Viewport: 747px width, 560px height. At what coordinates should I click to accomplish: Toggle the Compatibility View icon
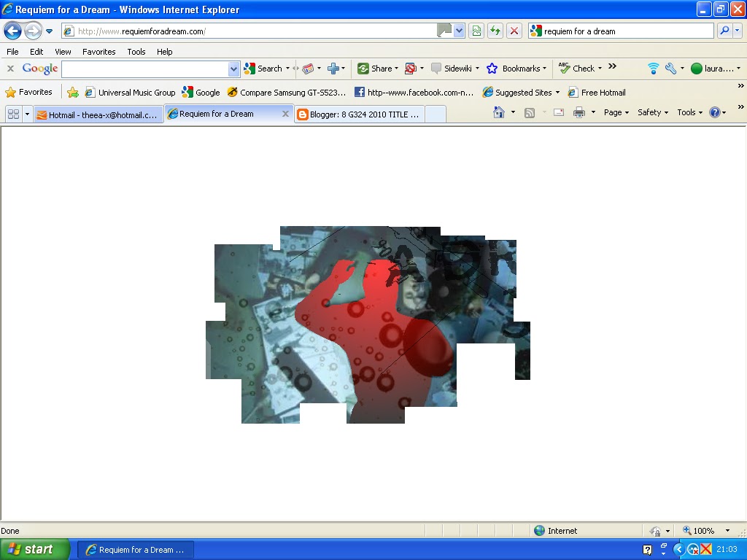click(x=476, y=31)
